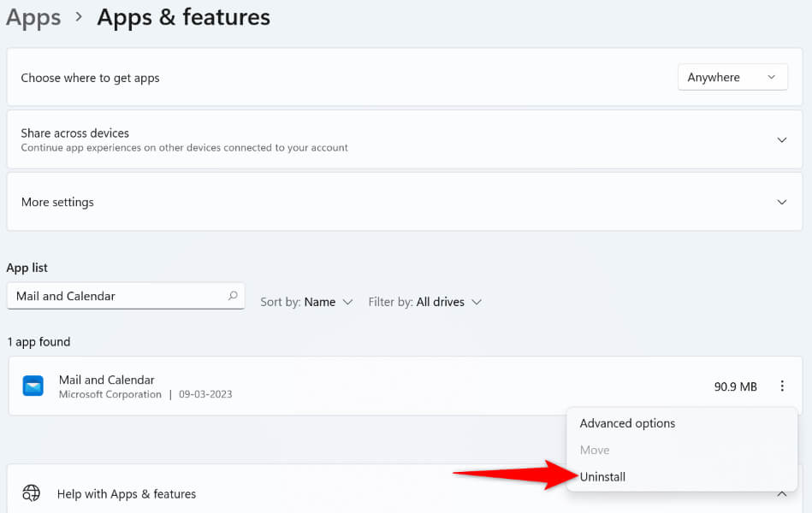Click the Help with Apps & features text
The width and height of the screenshot is (812, 513).
pos(127,494)
